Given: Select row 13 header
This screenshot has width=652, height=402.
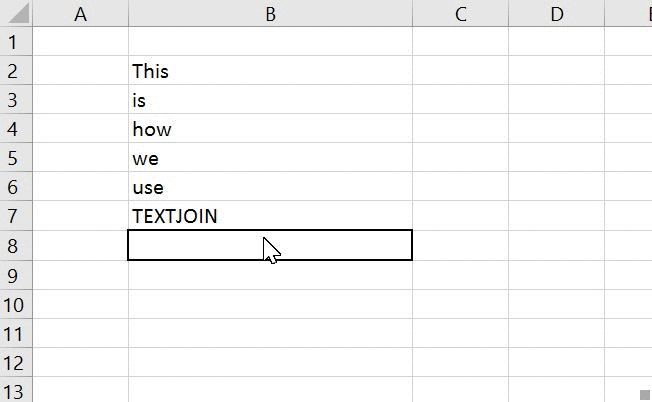Looking at the screenshot, I should (14, 390).
